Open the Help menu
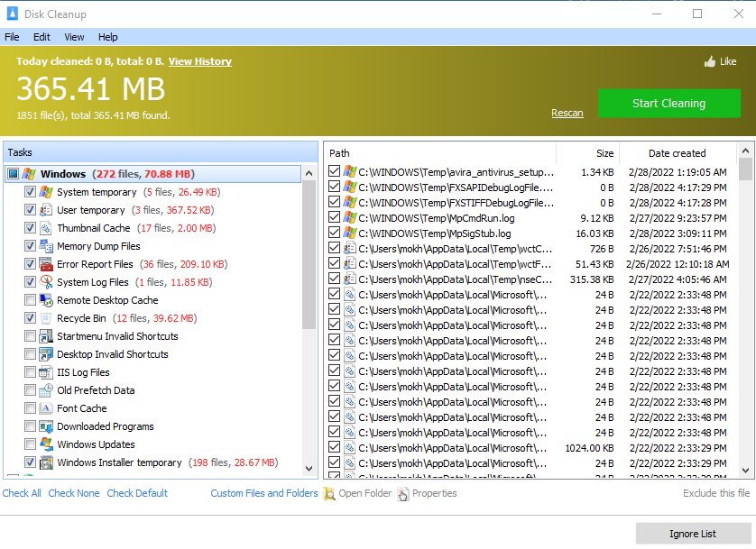The height and width of the screenshot is (549, 756). 107,37
